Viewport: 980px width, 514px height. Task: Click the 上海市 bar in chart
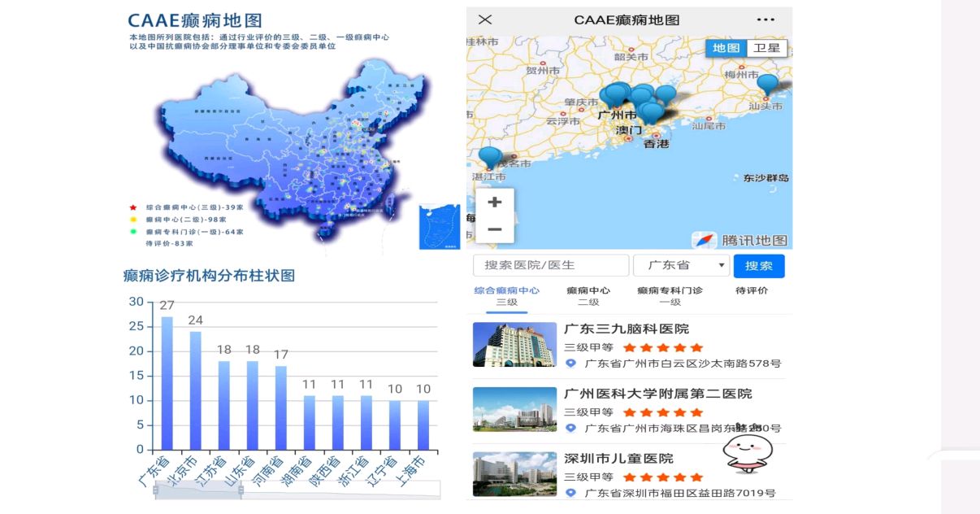pos(423,425)
